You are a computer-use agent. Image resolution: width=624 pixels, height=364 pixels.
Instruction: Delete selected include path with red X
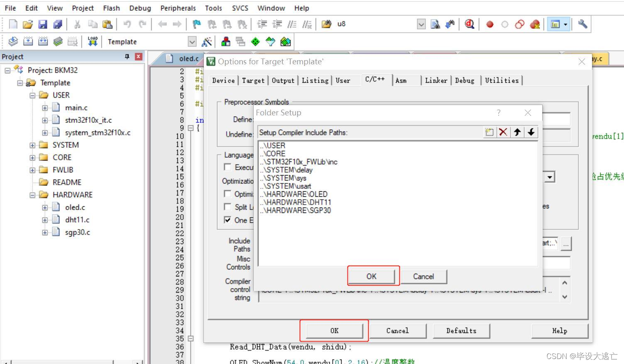click(x=503, y=132)
